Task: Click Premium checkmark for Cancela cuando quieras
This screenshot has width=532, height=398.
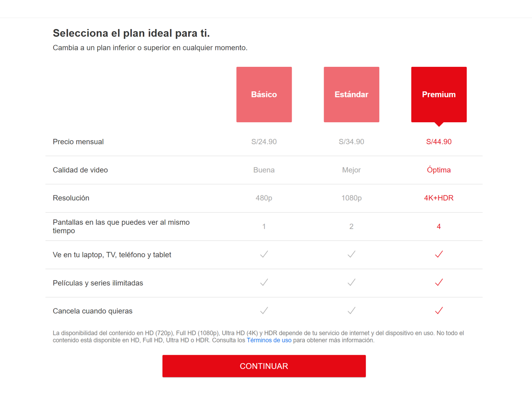Action: point(439,311)
